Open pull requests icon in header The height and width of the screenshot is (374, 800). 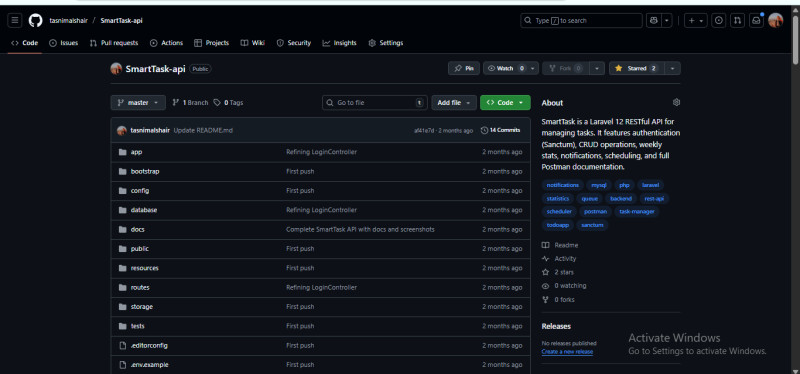point(737,20)
